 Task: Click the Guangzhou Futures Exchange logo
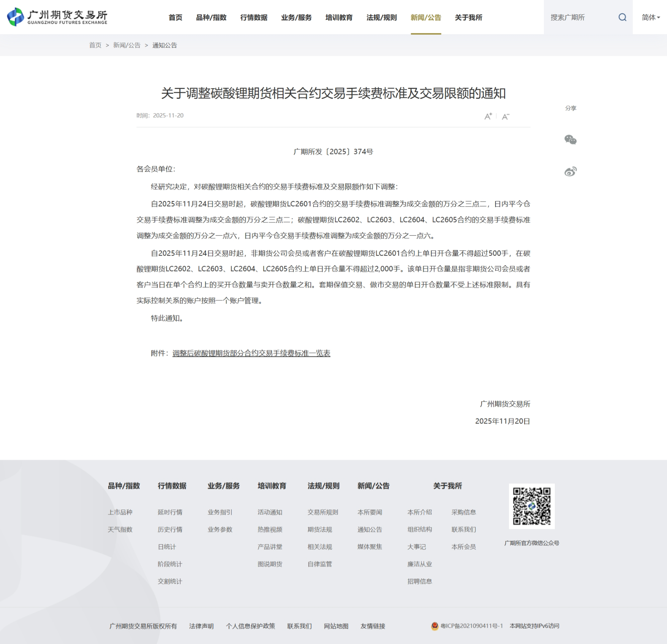(x=57, y=17)
